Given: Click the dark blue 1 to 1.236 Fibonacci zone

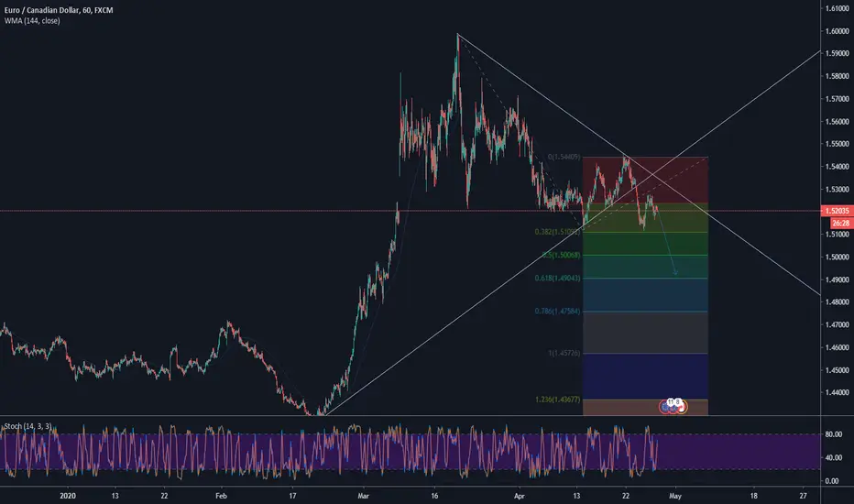Looking at the screenshot, I should click(645, 377).
